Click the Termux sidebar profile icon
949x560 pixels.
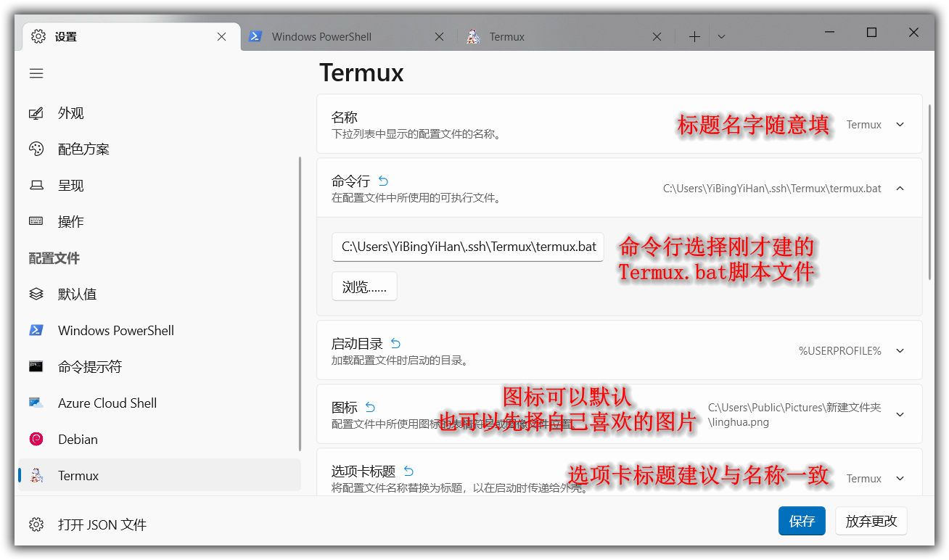[x=36, y=476]
